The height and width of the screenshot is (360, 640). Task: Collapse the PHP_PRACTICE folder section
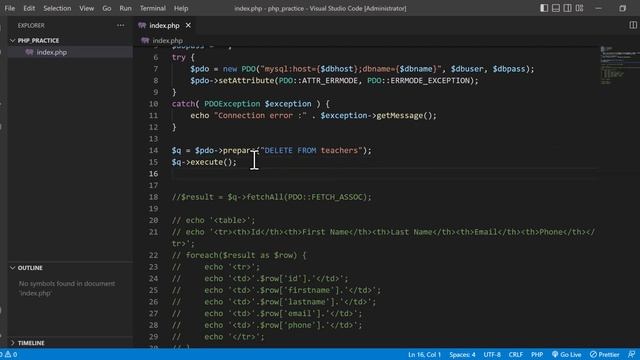38,40
